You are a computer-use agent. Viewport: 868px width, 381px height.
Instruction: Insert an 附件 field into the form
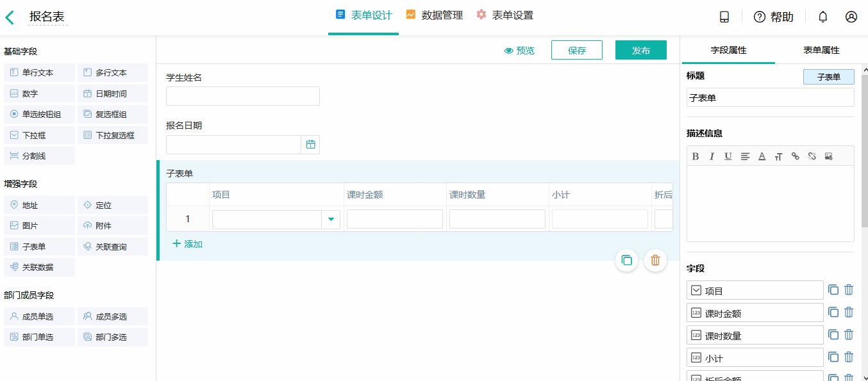(113, 225)
